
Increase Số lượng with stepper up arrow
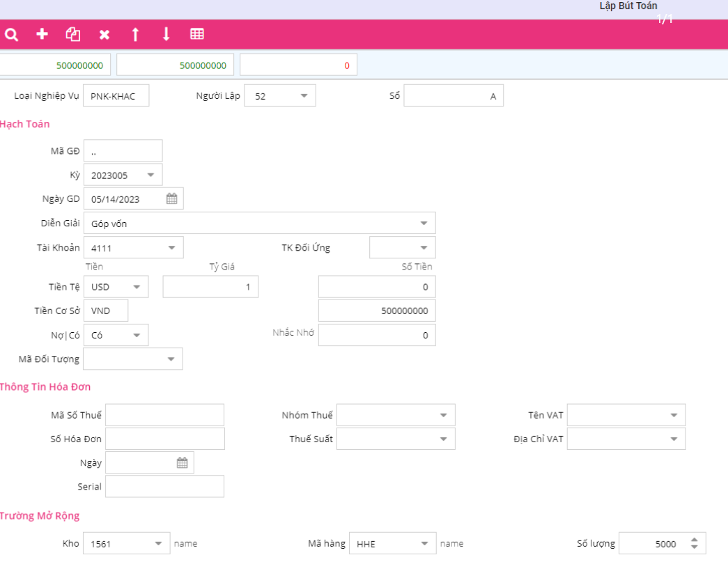[694, 540]
